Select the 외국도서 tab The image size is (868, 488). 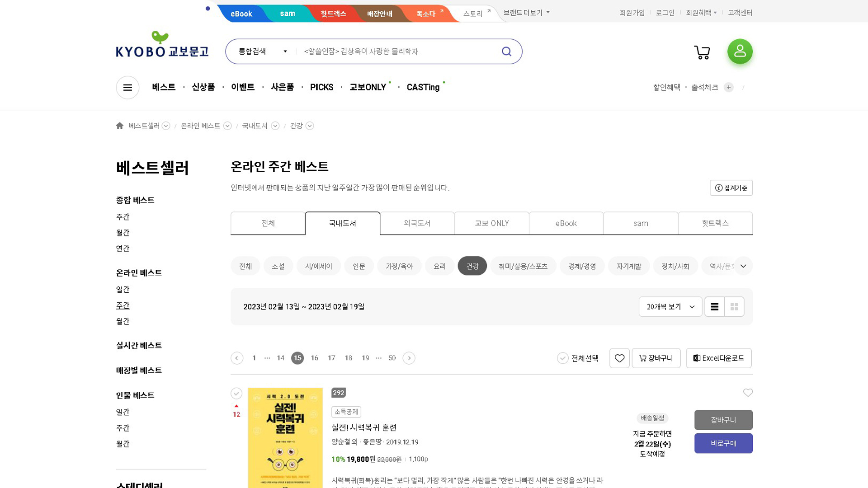(x=417, y=223)
